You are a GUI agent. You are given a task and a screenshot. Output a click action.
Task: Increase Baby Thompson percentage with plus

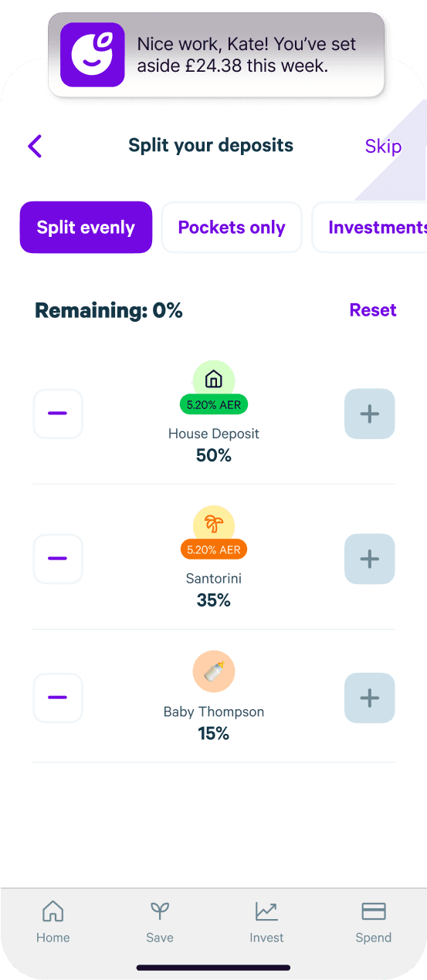370,698
